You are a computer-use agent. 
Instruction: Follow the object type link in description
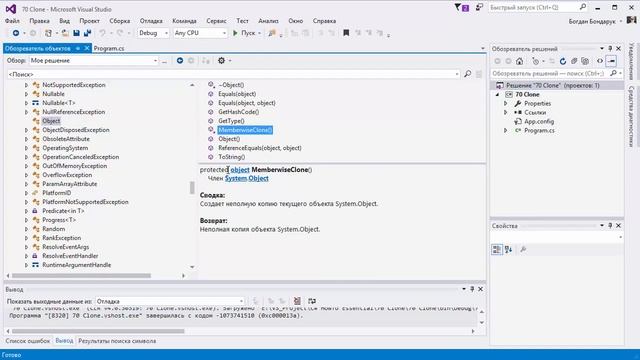click(240, 170)
